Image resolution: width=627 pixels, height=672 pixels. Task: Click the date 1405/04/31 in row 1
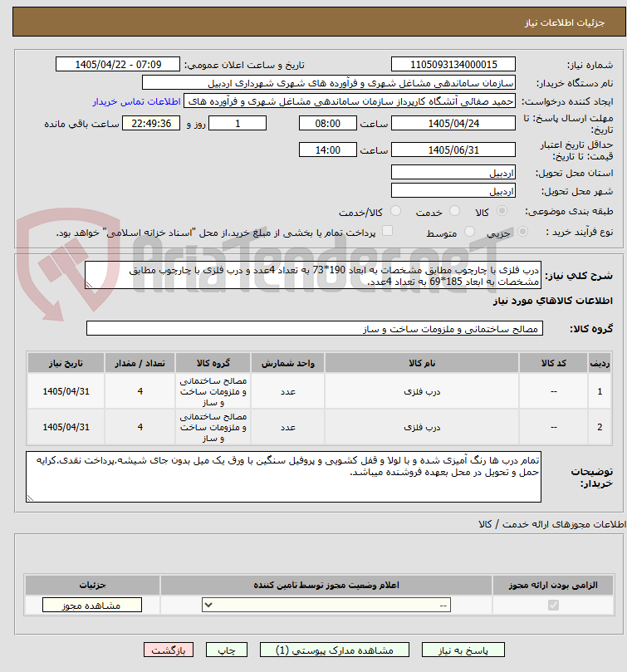pos(66,391)
